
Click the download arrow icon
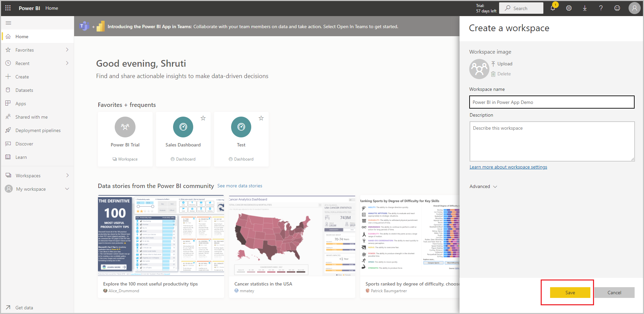pos(585,8)
